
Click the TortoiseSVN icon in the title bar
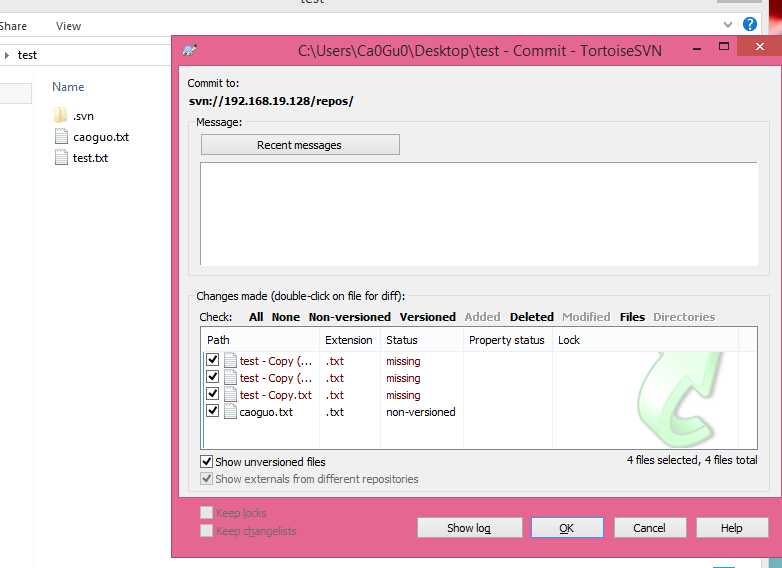pyautogui.click(x=190, y=50)
